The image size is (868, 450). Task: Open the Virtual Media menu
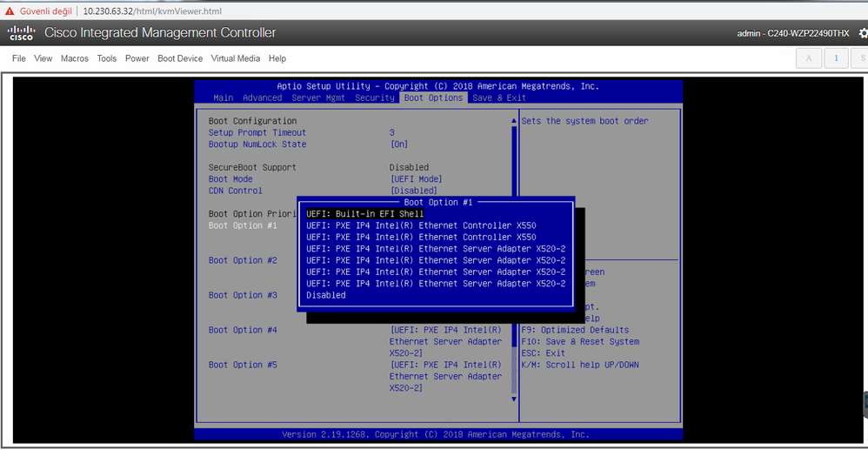(236, 58)
